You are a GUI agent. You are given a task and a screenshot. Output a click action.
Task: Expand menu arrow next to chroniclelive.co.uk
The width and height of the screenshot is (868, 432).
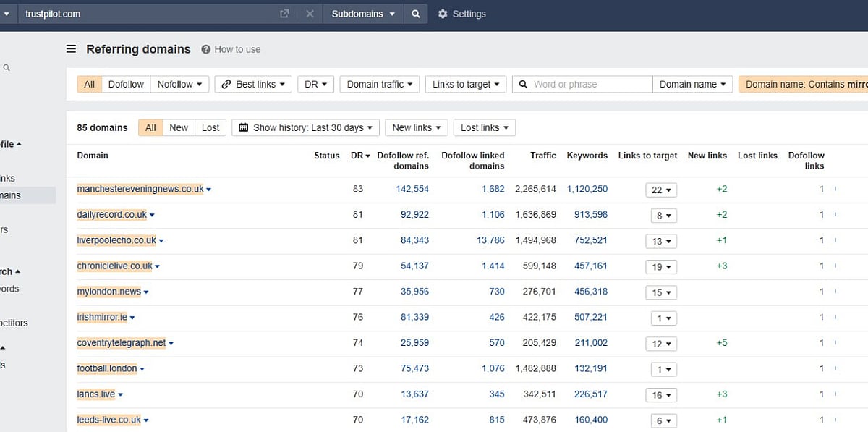[x=157, y=267]
